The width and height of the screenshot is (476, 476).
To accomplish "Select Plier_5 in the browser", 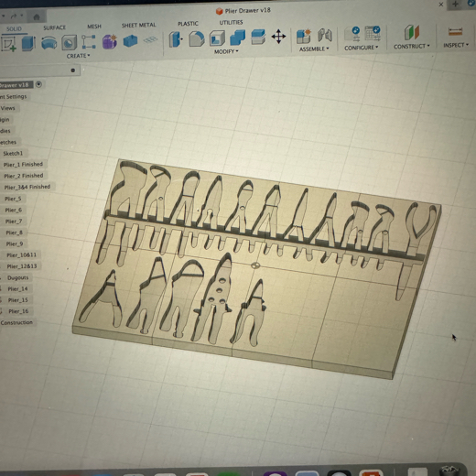I will 13,199.
